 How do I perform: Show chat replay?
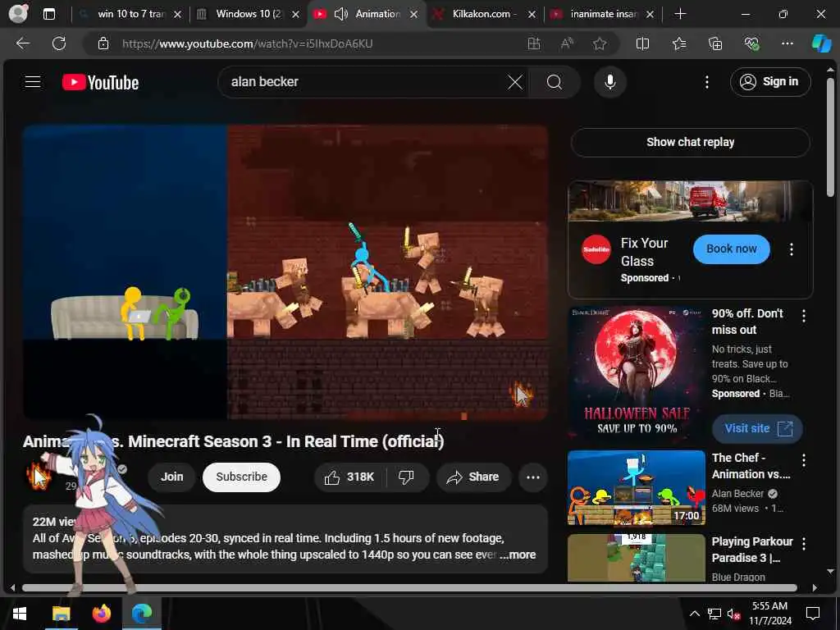pos(690,142)
